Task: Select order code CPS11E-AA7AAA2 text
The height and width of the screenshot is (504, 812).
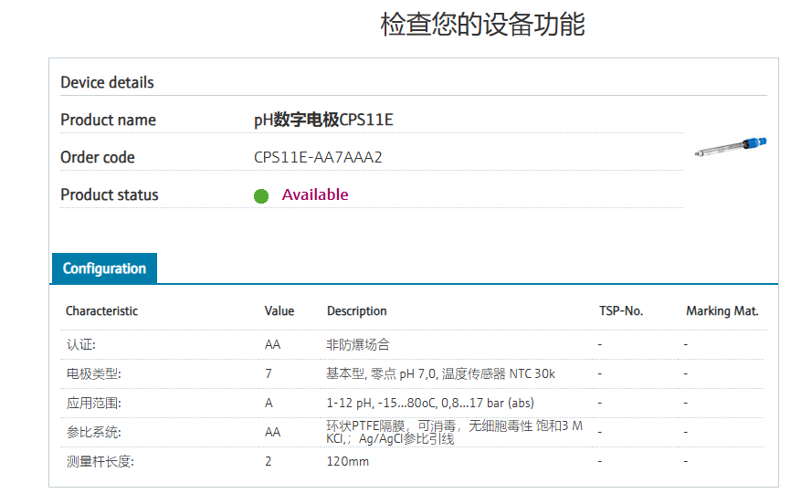Action: [318, 157]
